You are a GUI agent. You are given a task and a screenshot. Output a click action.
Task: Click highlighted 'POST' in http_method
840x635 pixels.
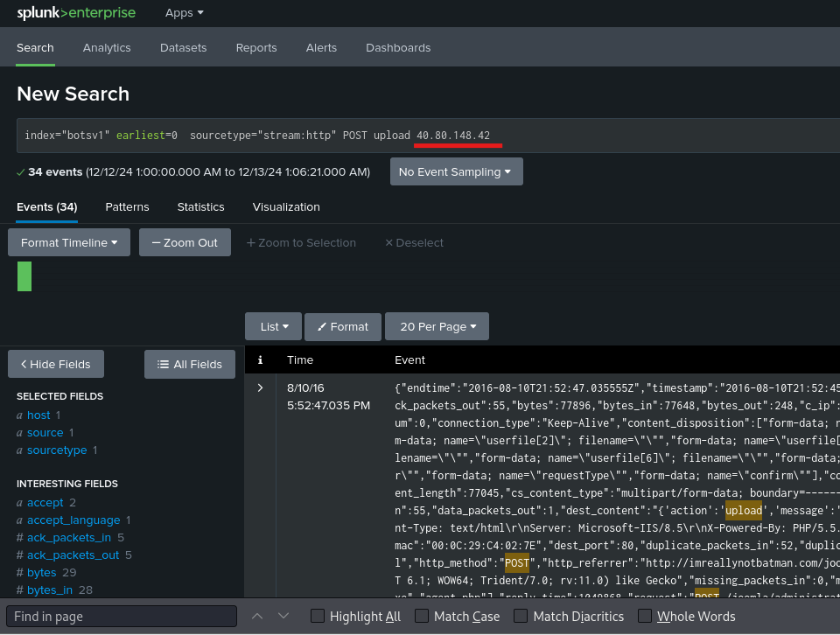516,562
